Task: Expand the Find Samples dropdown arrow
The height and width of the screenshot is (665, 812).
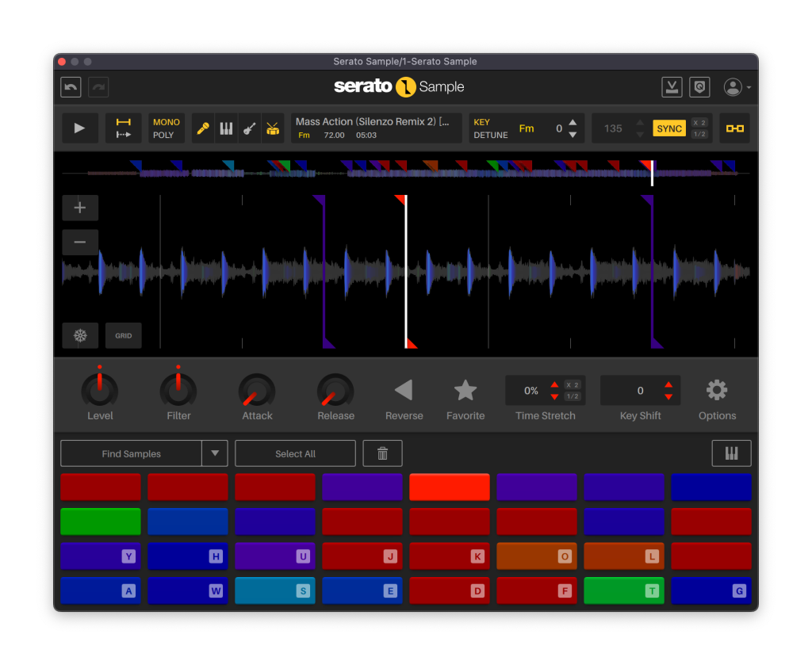Action: [x=215, y=453]
